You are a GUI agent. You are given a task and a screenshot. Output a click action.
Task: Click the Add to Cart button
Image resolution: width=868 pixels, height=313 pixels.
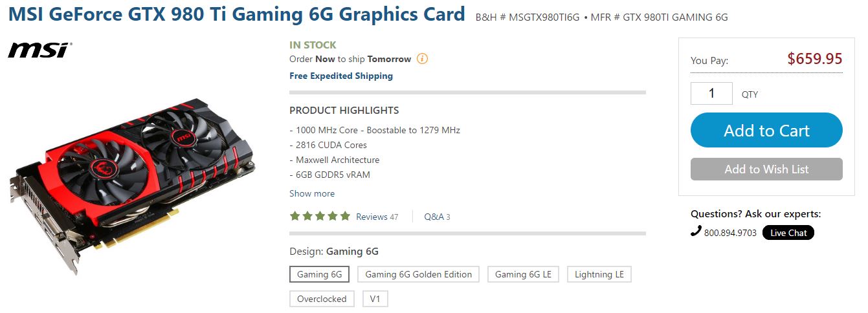point(766,131)
